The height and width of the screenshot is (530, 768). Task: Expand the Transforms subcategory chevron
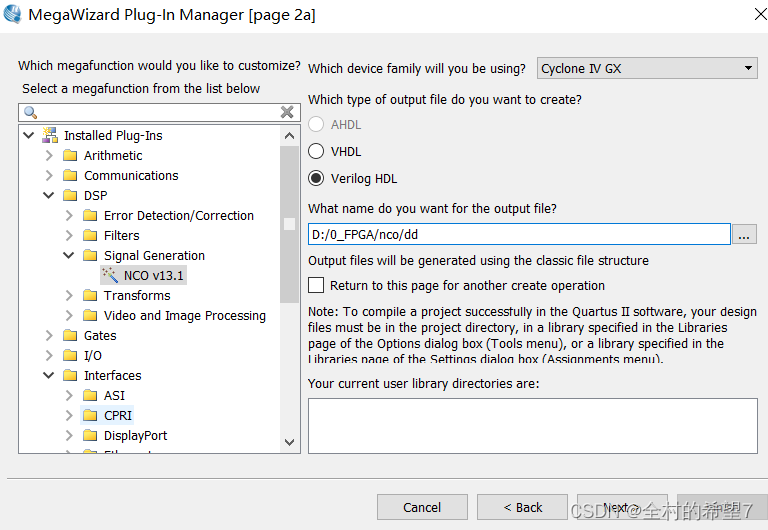pyautogui.click(x=69, y=295)
